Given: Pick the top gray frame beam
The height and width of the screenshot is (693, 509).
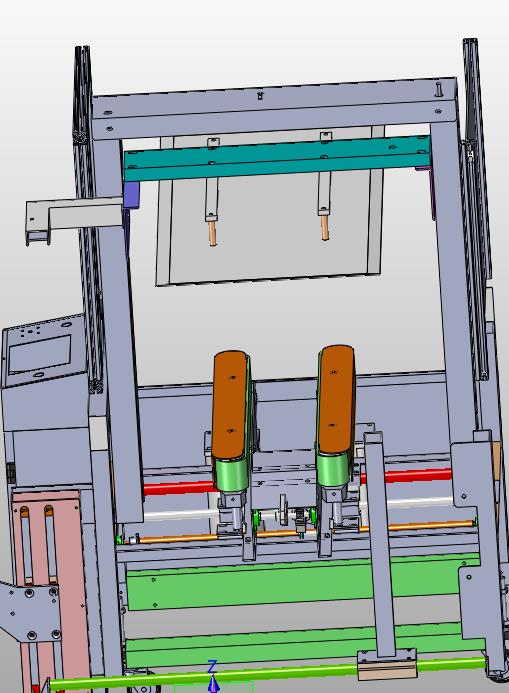Looking at the screenshot, I should tap(274, 109).
